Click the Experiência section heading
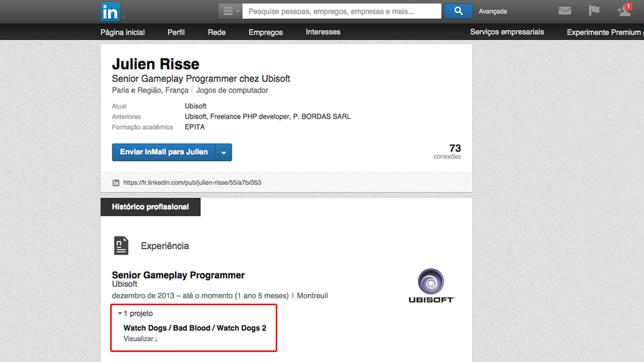The image size is (644, 362). (165, 246)
